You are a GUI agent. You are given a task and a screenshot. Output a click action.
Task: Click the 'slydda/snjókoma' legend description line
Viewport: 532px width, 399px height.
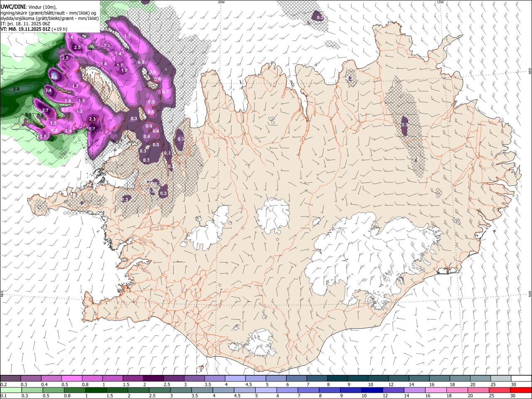(x=49, y=18)
